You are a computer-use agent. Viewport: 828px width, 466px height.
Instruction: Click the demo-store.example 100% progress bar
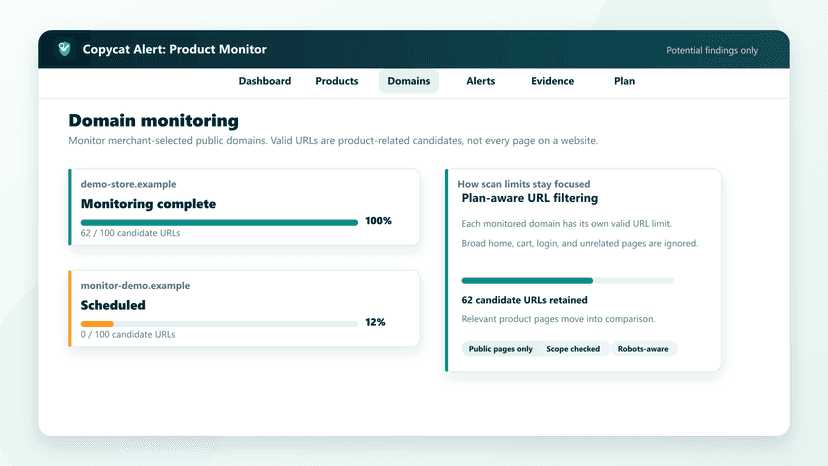click(x=219, y=222)
